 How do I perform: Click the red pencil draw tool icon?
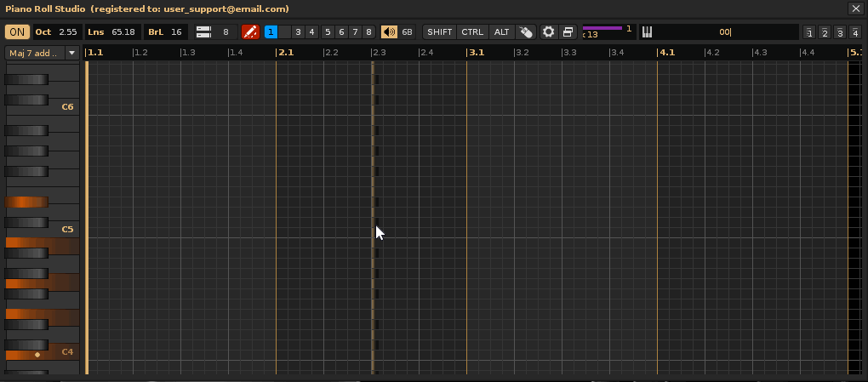(250, 32)
